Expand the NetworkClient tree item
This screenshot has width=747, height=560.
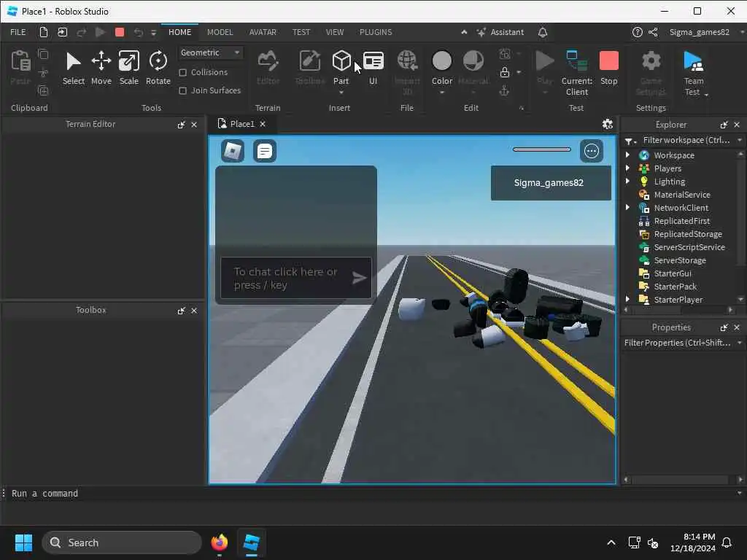point(627,207)
